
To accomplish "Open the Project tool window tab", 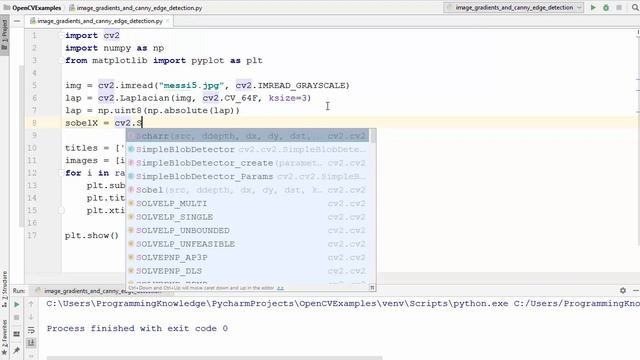I will 4,36.
